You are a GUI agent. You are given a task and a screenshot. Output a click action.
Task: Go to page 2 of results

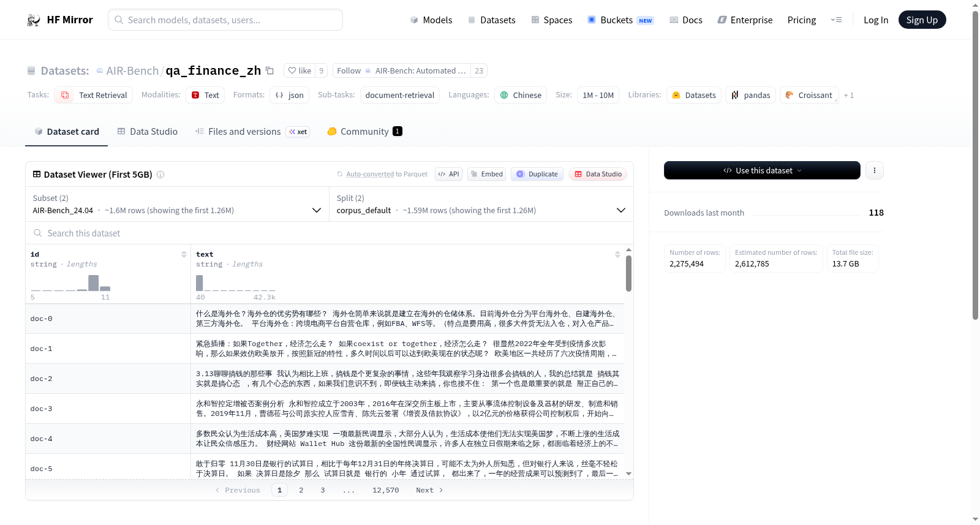[301, 490]
